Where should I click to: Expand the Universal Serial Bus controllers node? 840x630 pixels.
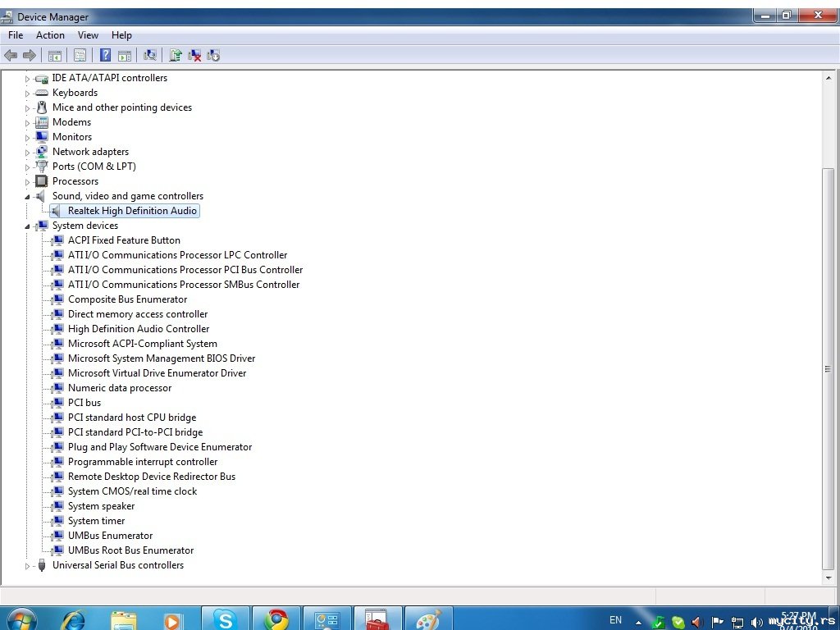[27, 566]
